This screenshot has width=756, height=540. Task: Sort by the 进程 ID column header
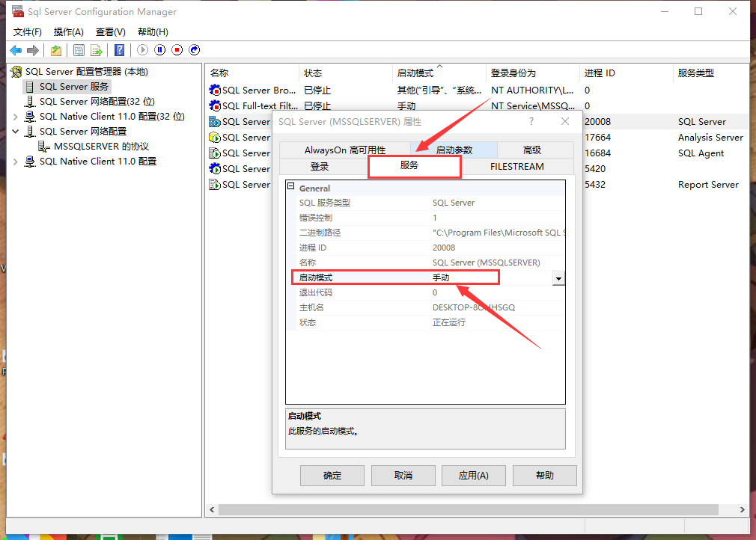(627, 73)
